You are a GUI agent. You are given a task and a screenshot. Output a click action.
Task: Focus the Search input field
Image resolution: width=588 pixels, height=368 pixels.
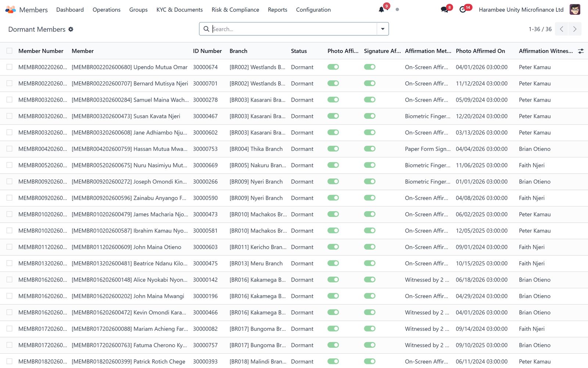point(294,29)
